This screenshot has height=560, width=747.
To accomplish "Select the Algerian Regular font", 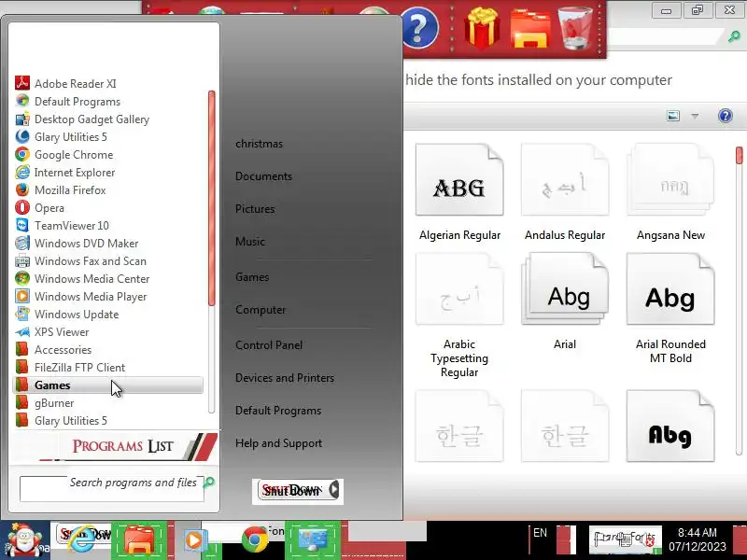I will 459,192.
